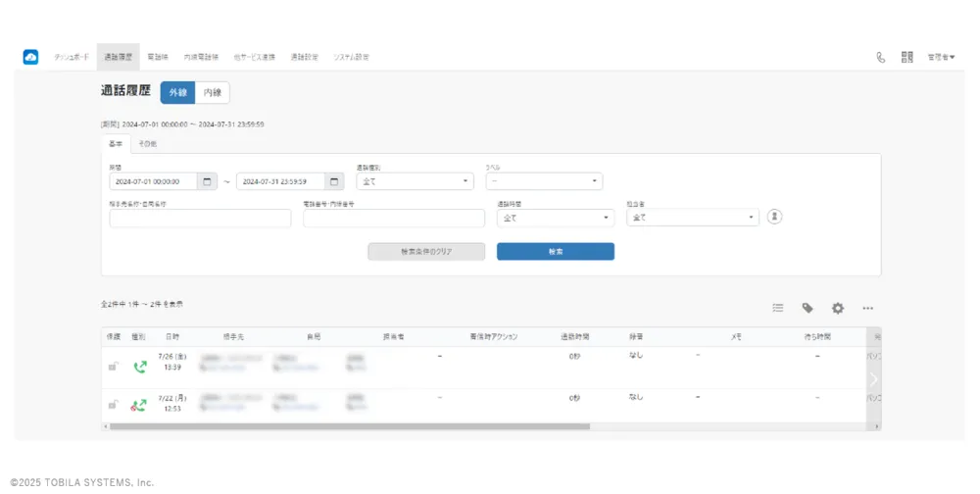Open the end date calendar picker
The height and width of the screenshot is (494, 980).
(x=334, y=181)
